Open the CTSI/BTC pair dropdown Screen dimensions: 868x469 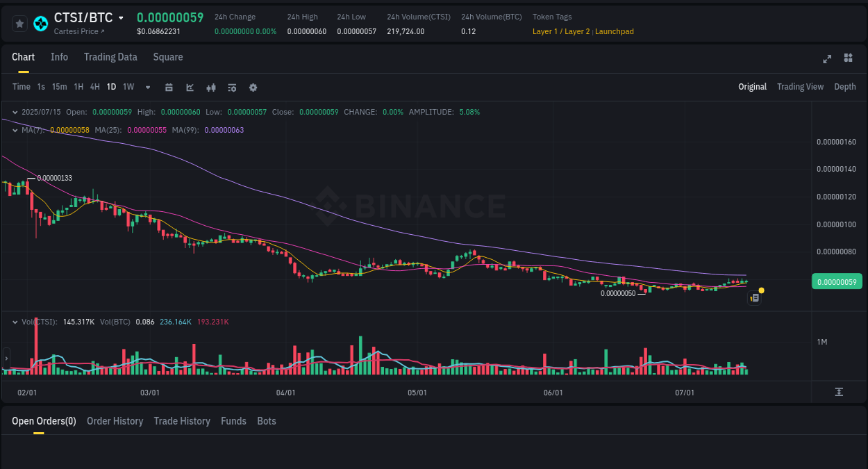[119, 17]
